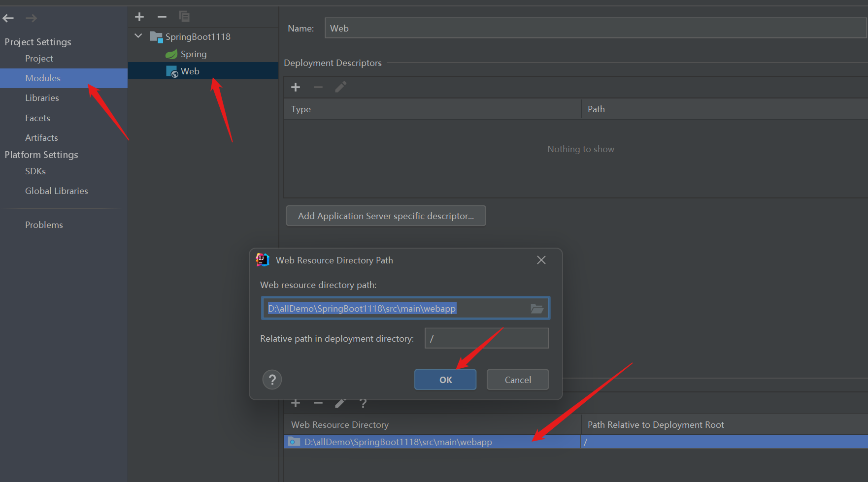Click the back navigation arrow
This screenshot has width=868, height=482.
point(8,19)
